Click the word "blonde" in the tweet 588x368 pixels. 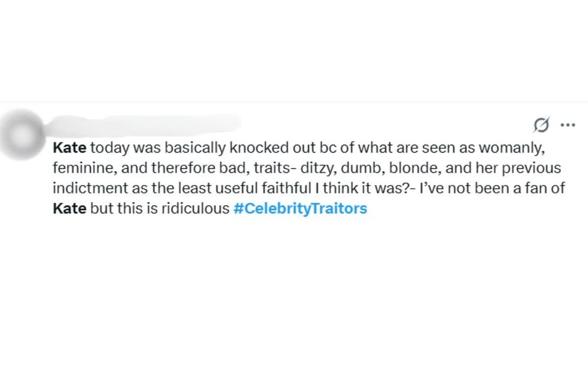click(x=412, y=168)
